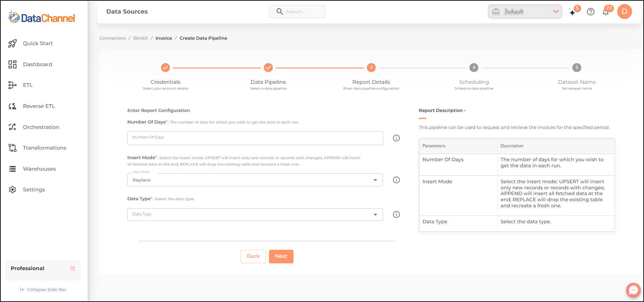
Task: Go to Warehouses page
Action: click(39, 169)
